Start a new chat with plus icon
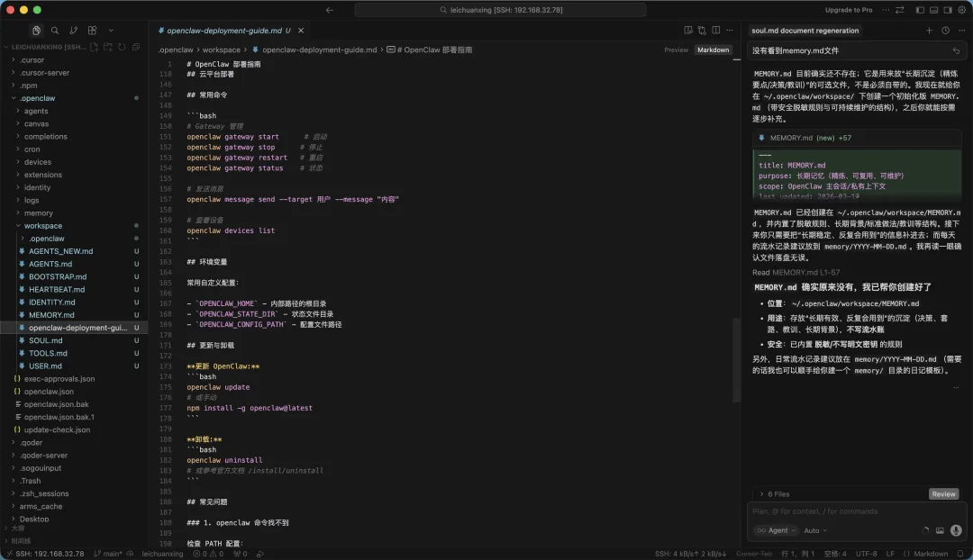The width and height of the screenshot is (973, 560). pos(929,31)
